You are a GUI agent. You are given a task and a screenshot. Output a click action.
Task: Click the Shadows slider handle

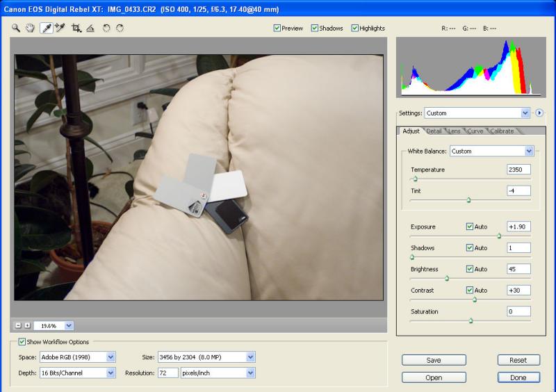point(412,257)
